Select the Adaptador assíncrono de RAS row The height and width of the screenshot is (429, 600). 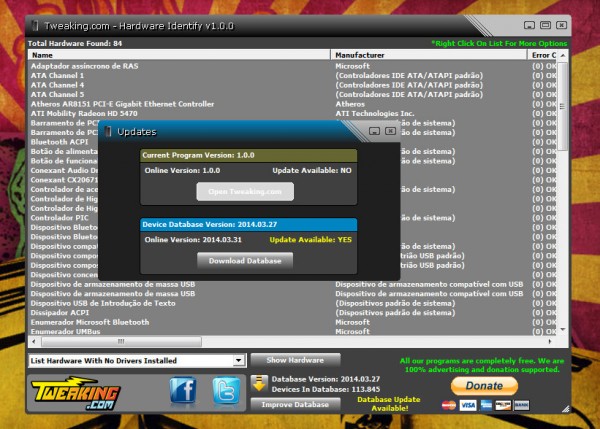(293, 66)
